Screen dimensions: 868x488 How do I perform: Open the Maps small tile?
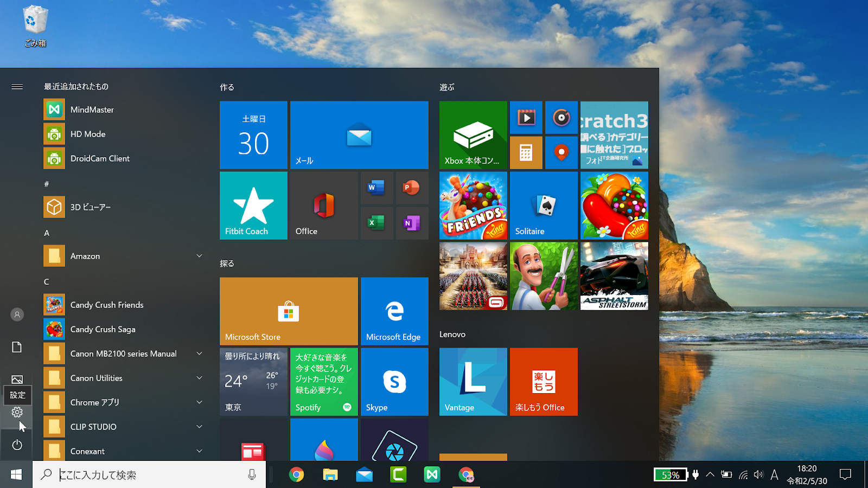coord(561,152)
